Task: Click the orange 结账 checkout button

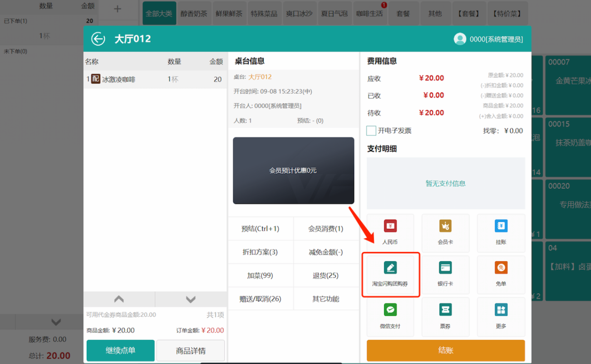Action: click(x=446, y=350)
